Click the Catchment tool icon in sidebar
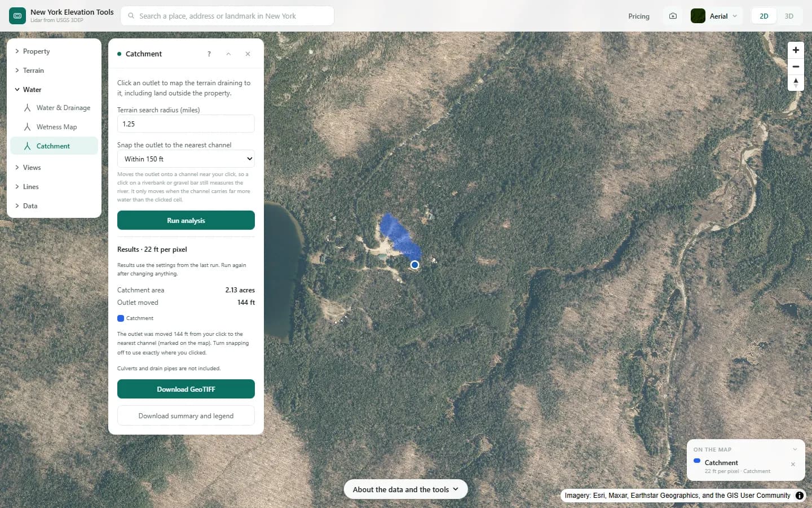Image resolution: width=812 pixels, height=508 pixels. pos(27,146)
